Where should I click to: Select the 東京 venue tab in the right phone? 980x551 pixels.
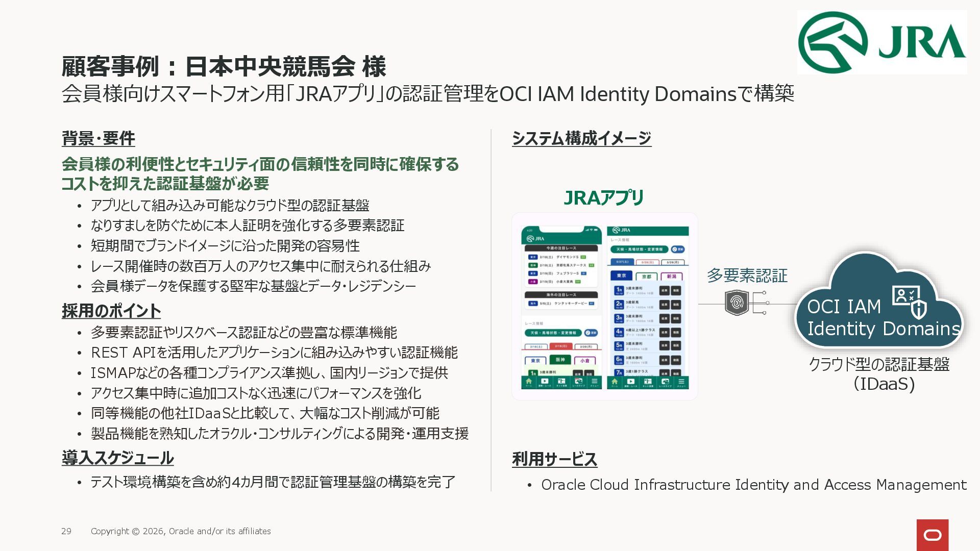click(x=621, y=276)
